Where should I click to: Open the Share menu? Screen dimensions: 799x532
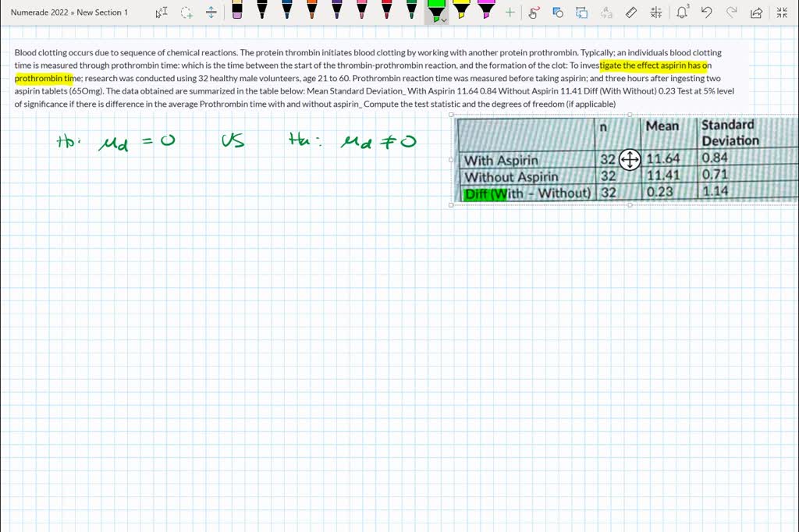coord(757,12)
